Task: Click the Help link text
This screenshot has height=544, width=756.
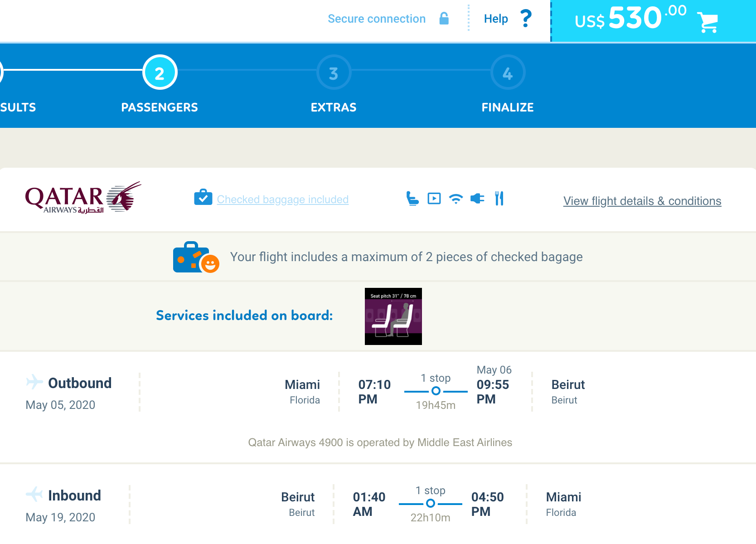Action: point(495,19)
